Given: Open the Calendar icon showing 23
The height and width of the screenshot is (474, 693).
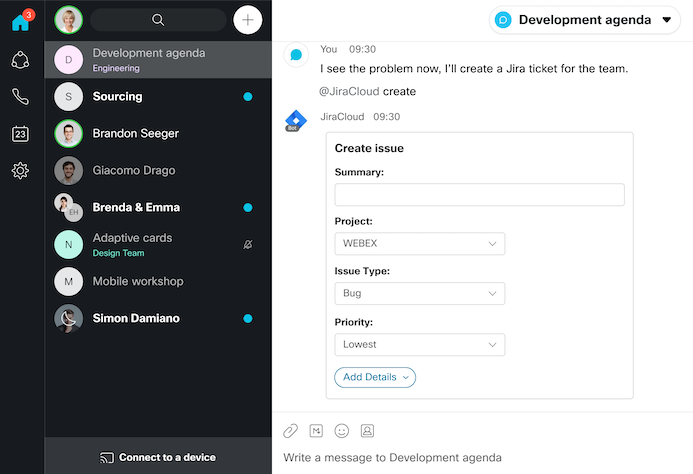Looking at the screenshot, I should coord(20,134).
